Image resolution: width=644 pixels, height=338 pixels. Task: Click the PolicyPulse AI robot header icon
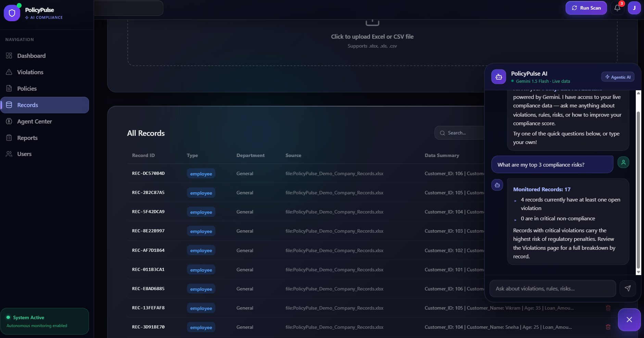point(498,77)
